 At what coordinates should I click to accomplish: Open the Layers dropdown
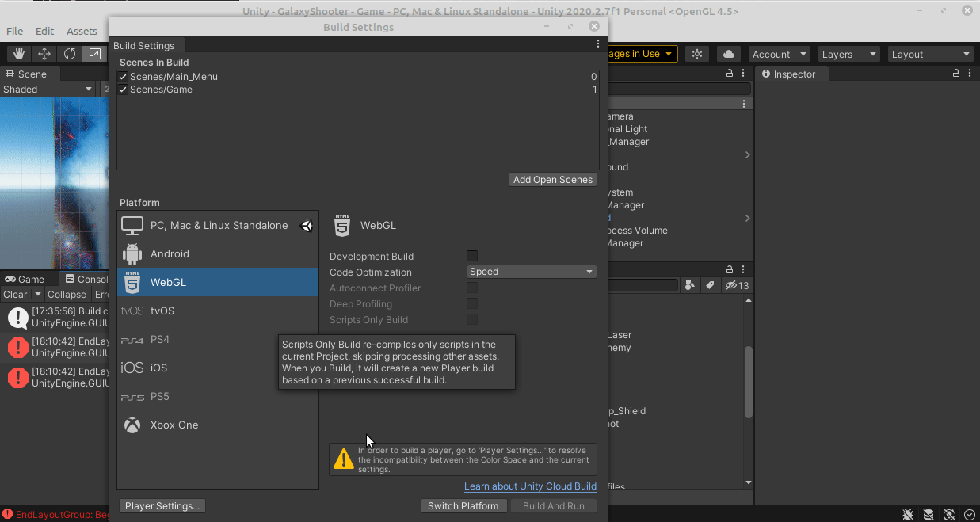849,54
